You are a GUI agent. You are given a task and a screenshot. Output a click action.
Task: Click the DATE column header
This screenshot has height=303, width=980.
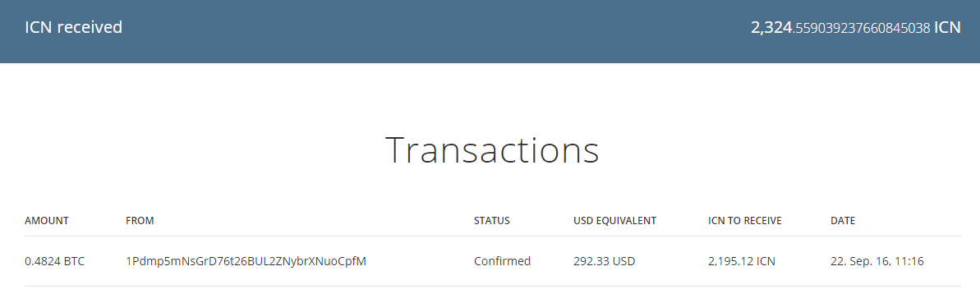[x=843, y=221]
